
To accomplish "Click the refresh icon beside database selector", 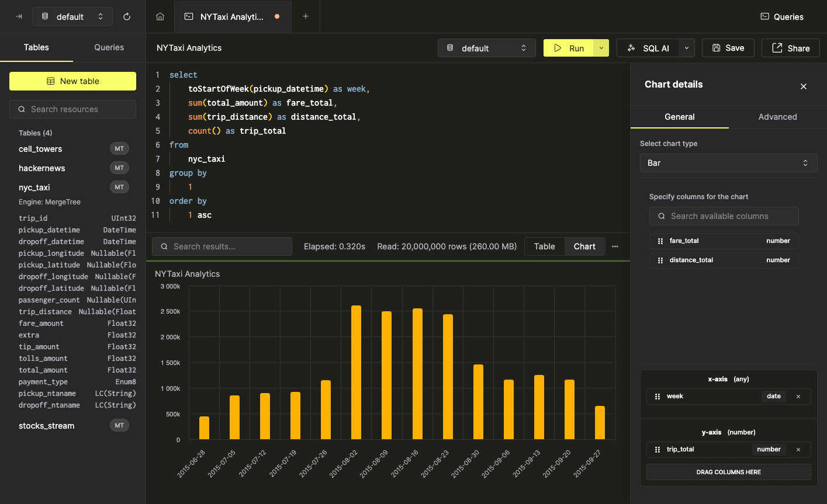I will [127, 16].
